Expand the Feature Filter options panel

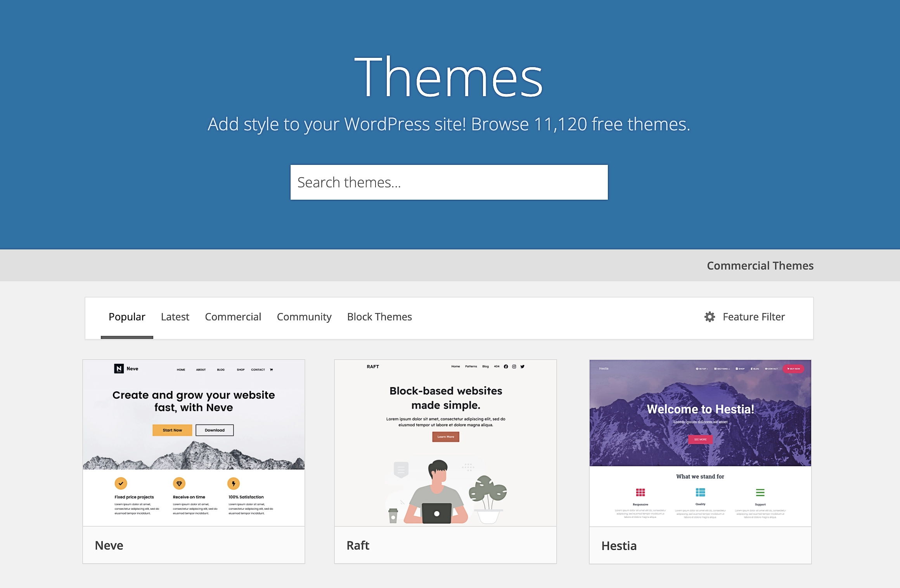pyautogui.click(x=744, y=317)
